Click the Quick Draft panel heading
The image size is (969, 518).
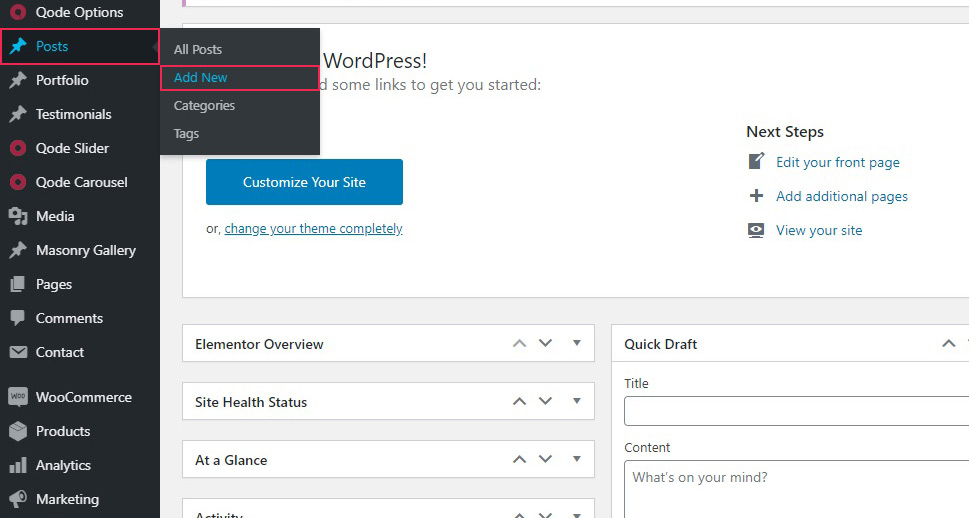coord(661,344)
